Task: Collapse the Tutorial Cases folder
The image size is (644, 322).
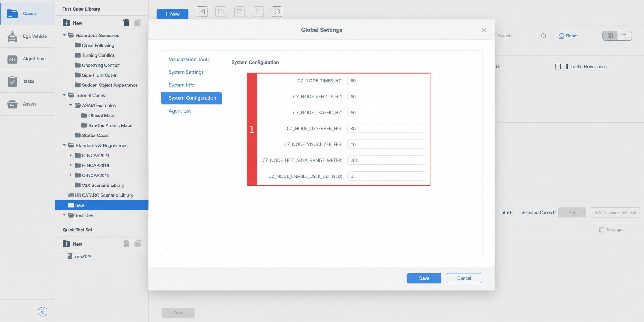Action: [64, 95]
